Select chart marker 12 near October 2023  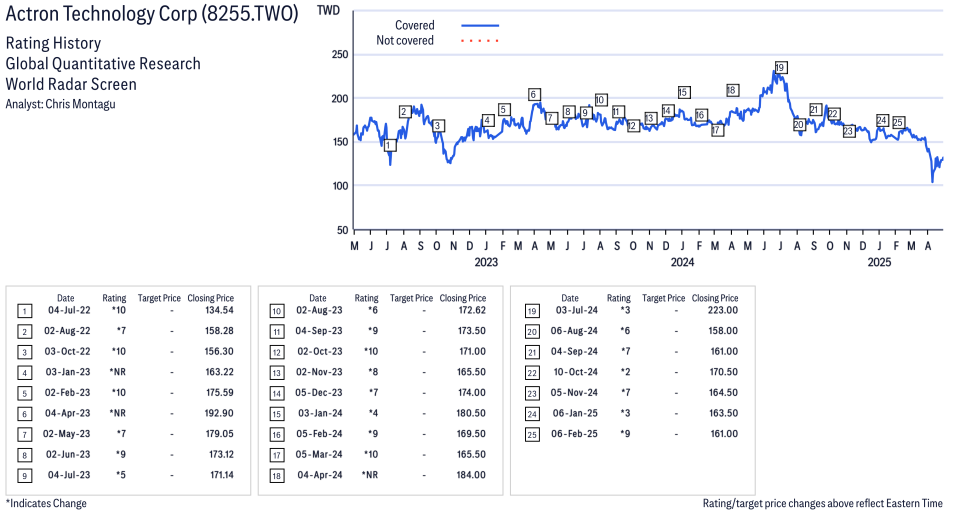[633, 126]
